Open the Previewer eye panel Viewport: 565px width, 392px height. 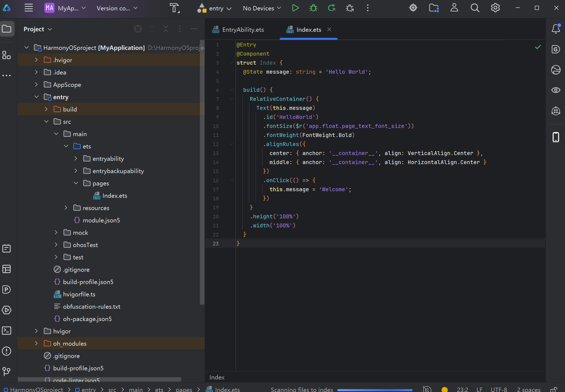556,90
